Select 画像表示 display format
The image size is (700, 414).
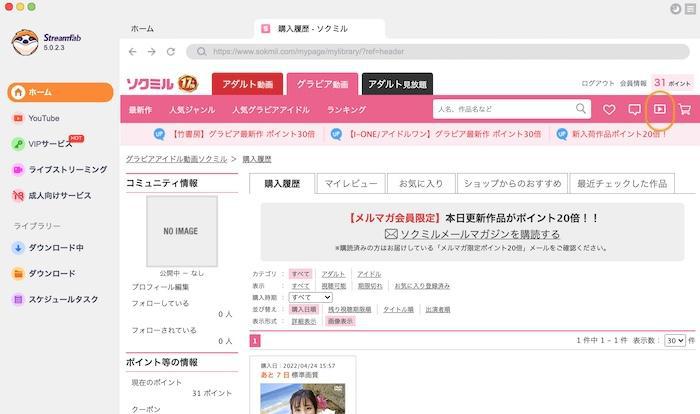[x=340, y=321]
